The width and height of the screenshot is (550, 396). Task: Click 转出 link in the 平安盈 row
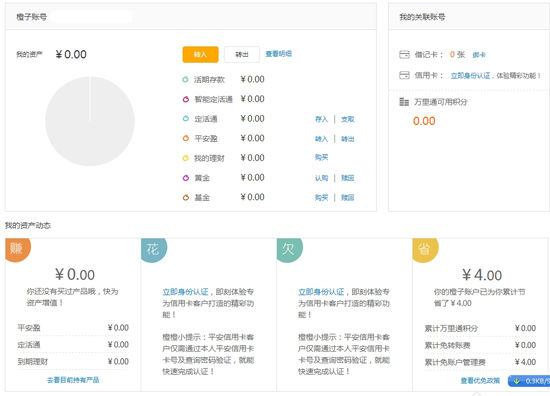pyautogui.click(x=348, y=139)
